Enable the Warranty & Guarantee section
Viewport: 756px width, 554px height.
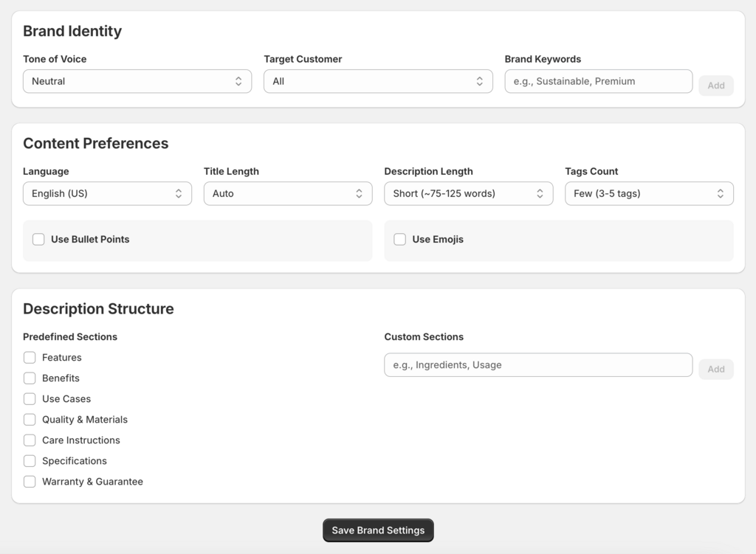pyautogui.click(x=30, y=481)
